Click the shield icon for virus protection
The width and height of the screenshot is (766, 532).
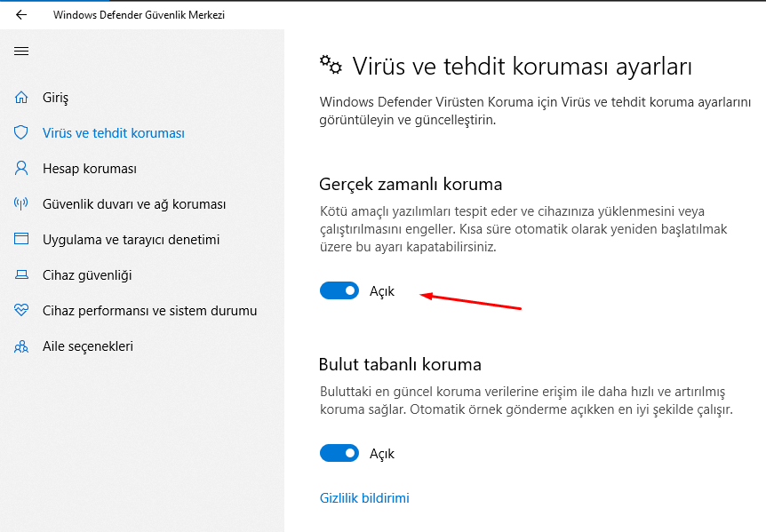click(21, 132)
